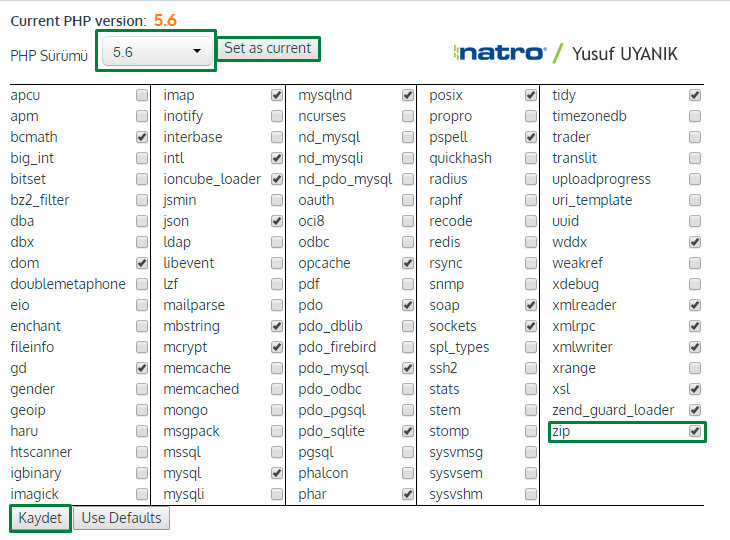The width and height of the screenshot is (730, 540).
Task: Disable the ioncube_loader checkbox
Action: [277, 179]
